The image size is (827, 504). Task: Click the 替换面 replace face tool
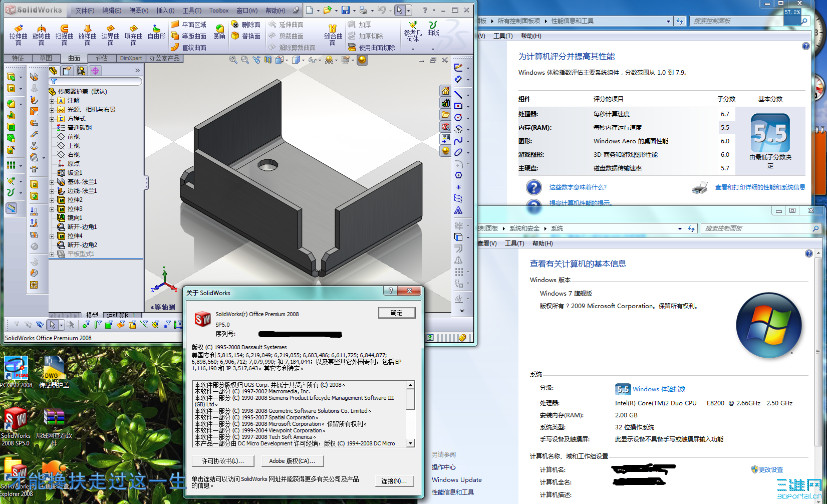point(245,36)
